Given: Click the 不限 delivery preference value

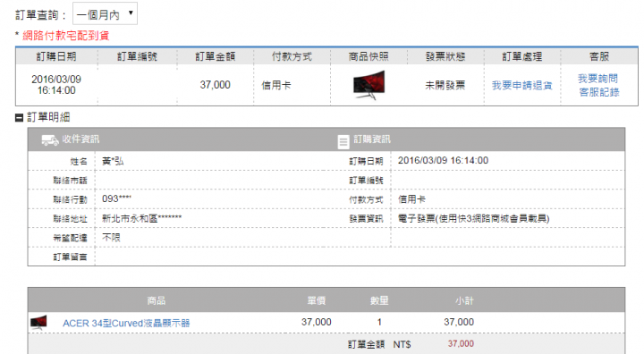Looking at the screenshot, I should tap(111, 238).
